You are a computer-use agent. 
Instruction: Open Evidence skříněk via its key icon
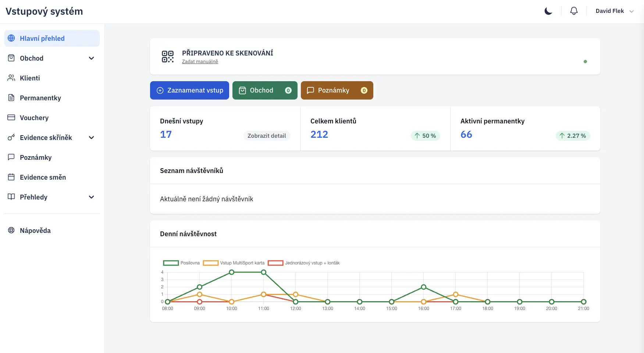pyautogui.click(x=11, y=137)
